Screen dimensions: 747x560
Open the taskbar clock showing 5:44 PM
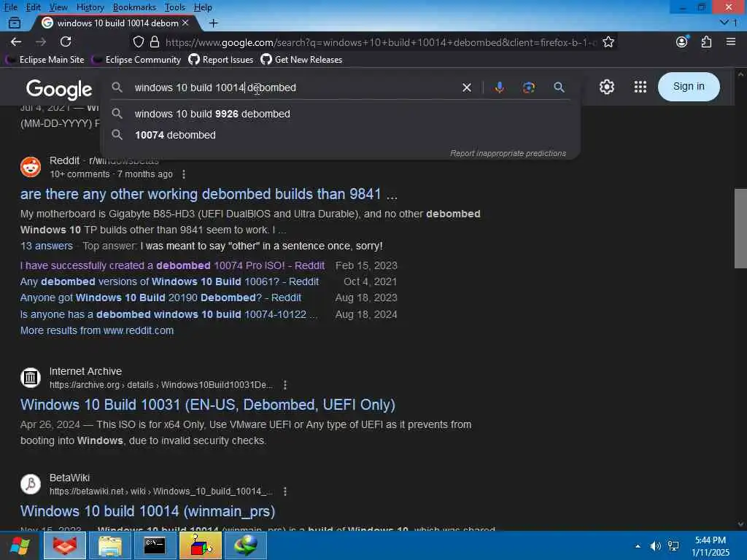(711, 546)
